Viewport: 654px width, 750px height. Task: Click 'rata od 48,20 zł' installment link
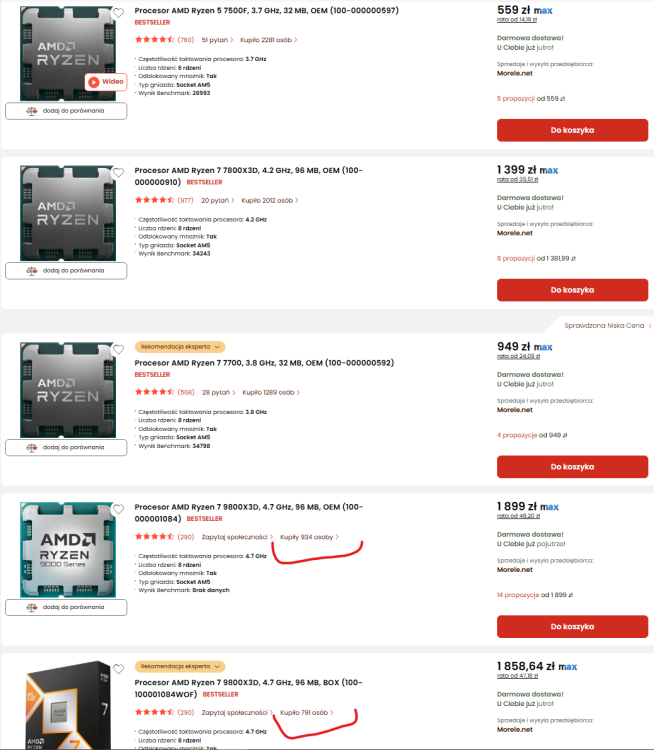click(x=519, y=516)
